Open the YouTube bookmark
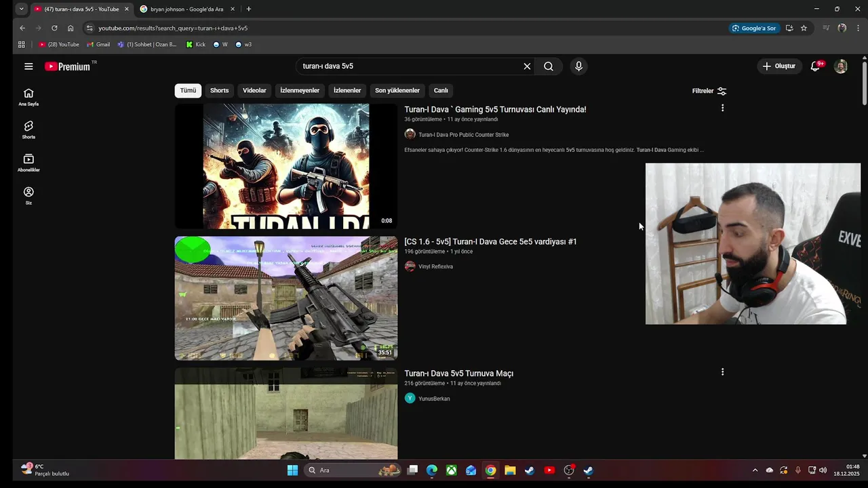Screen dimensions: 868x488 click(x=59, y=45)
